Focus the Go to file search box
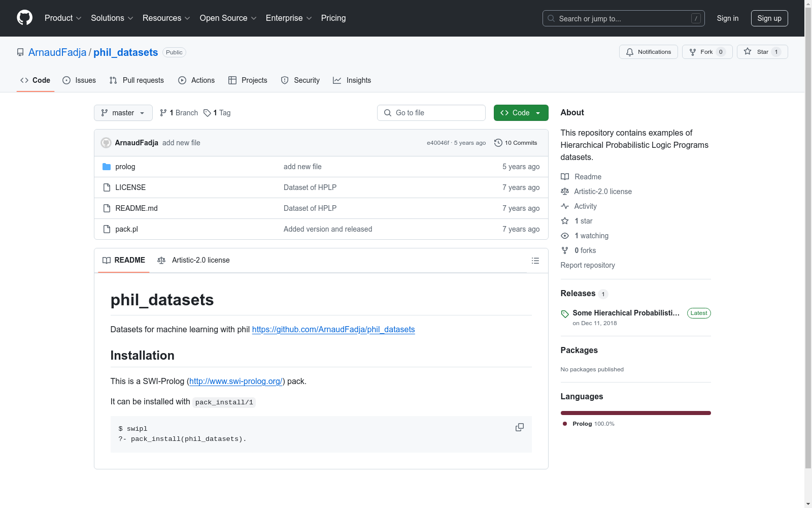 pyautogui.click(x=431, y=113)
